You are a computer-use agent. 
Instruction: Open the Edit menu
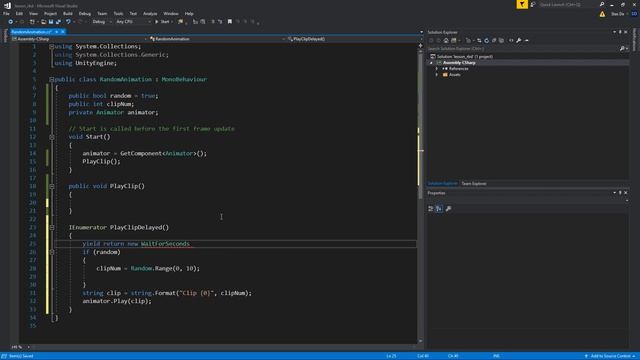coord(19,13)
